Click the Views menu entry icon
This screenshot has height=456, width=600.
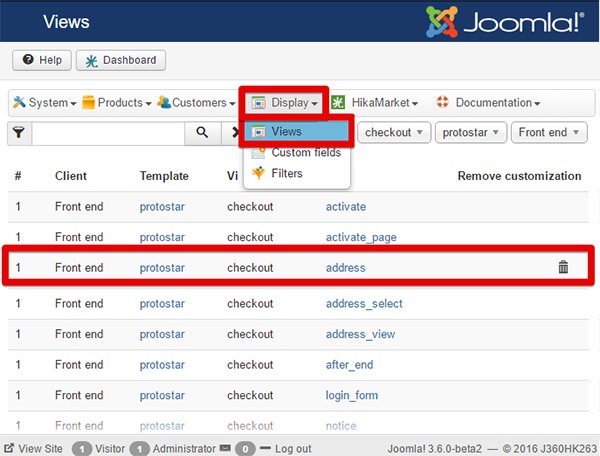point(258,132)
